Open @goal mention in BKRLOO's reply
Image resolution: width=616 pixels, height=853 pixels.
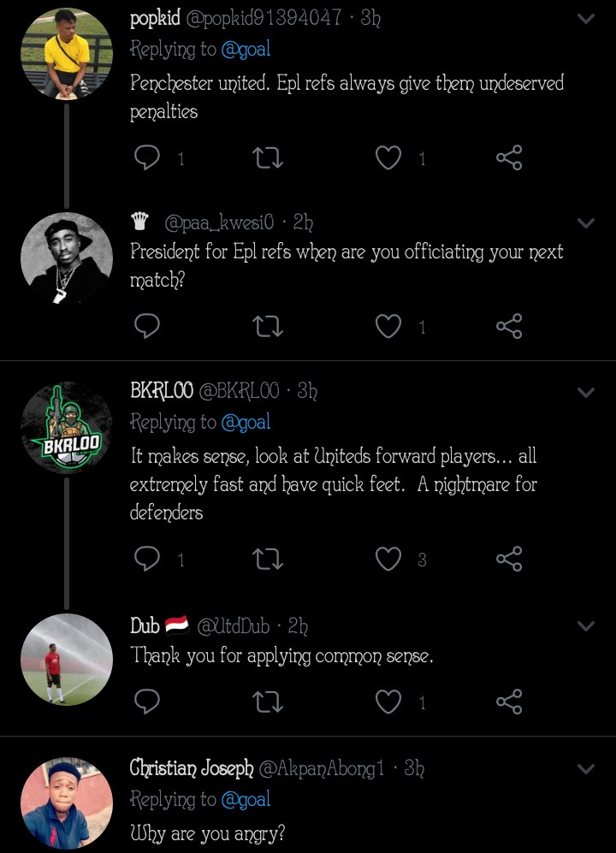(246, 422)
